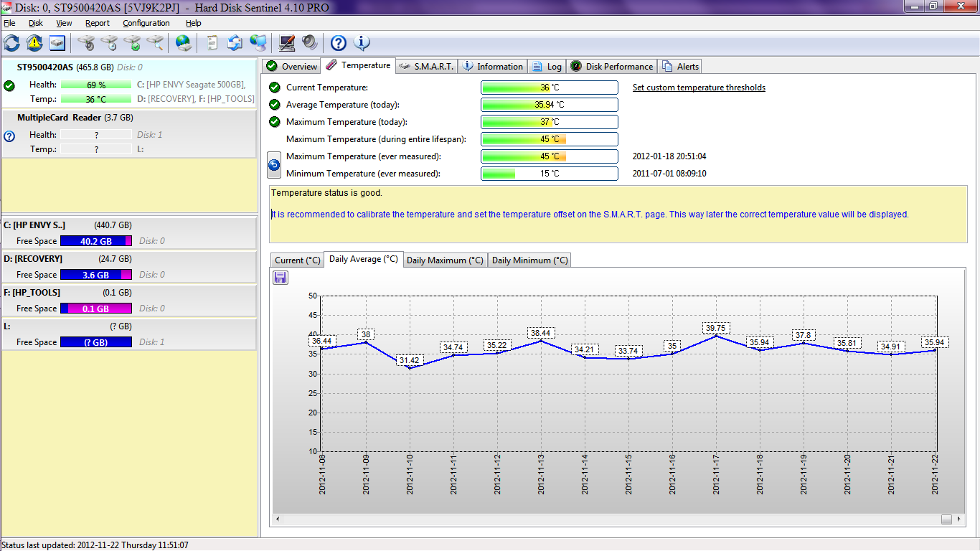Click the 69 % health bar
980x551 pixels.
[96, 85]
